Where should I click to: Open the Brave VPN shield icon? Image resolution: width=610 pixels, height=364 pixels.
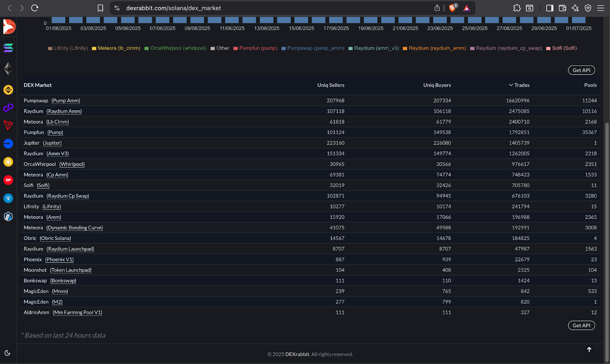pyautogui.click(x=588, y=8)
